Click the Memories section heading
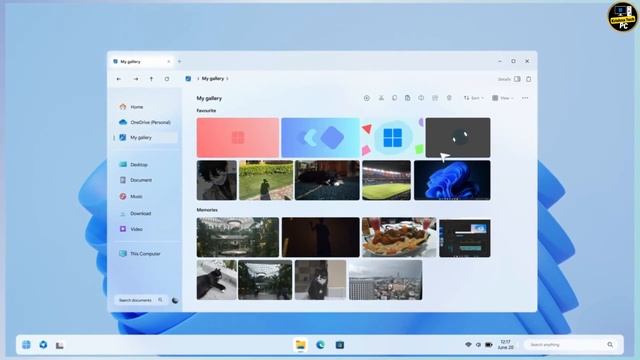This screenshot has width=640, height=360. (207, 210)
